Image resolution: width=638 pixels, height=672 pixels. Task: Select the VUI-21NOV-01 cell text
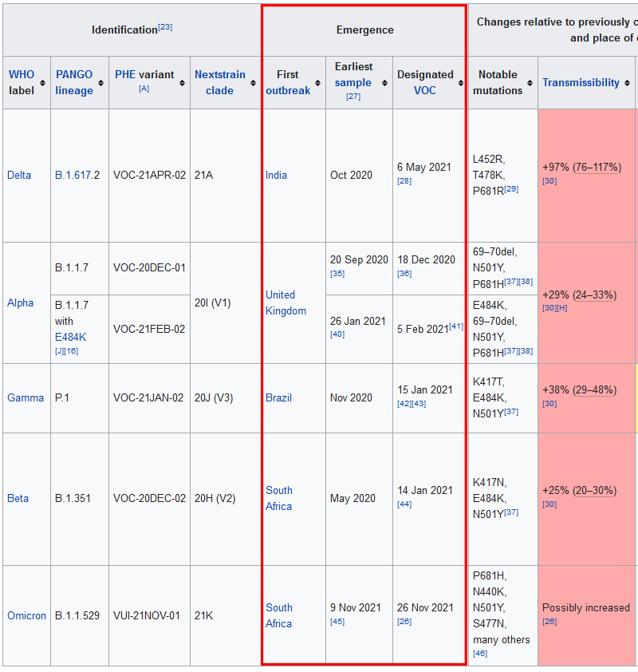point(147,615)
